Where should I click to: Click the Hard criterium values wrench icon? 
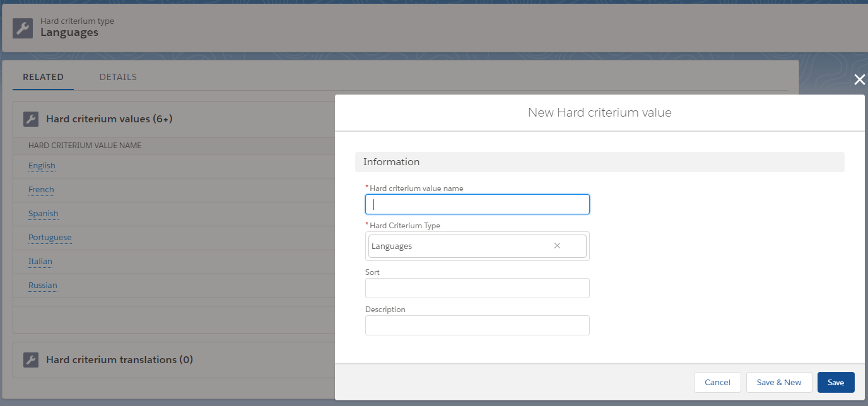click(30, 119)
